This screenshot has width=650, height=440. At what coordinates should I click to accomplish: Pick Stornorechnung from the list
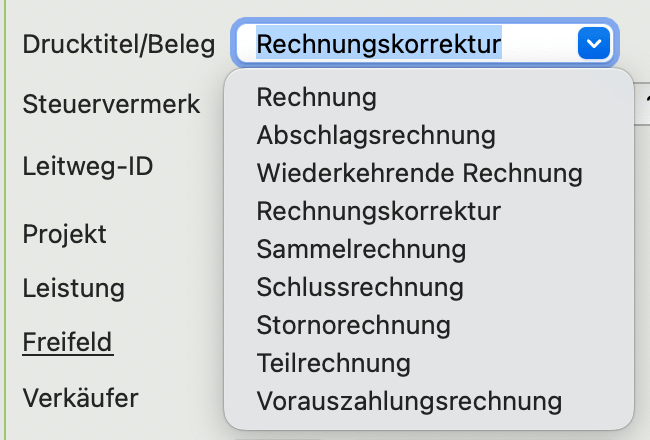pos(353,326)
